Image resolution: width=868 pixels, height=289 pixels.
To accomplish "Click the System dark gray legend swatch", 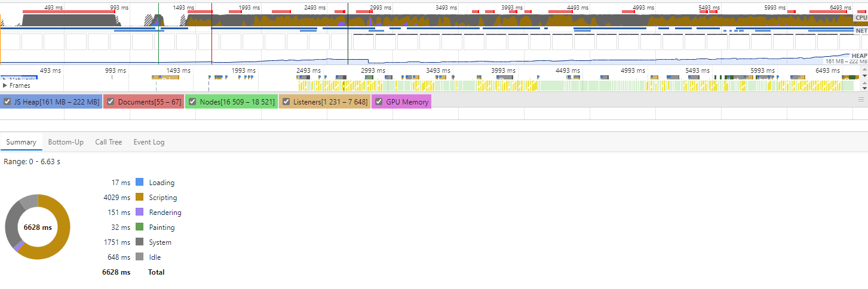I will click(140, 242).
